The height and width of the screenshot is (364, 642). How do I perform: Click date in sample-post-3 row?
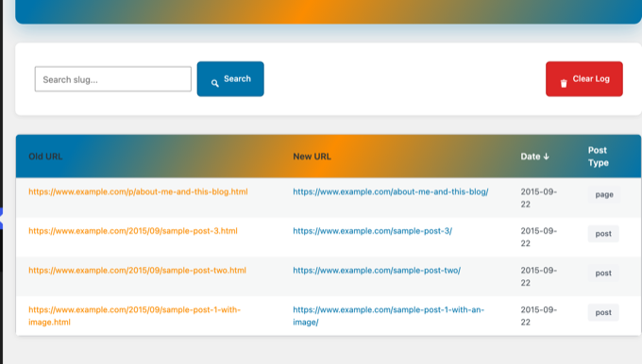pyautogui.click(x=539, y=238)
